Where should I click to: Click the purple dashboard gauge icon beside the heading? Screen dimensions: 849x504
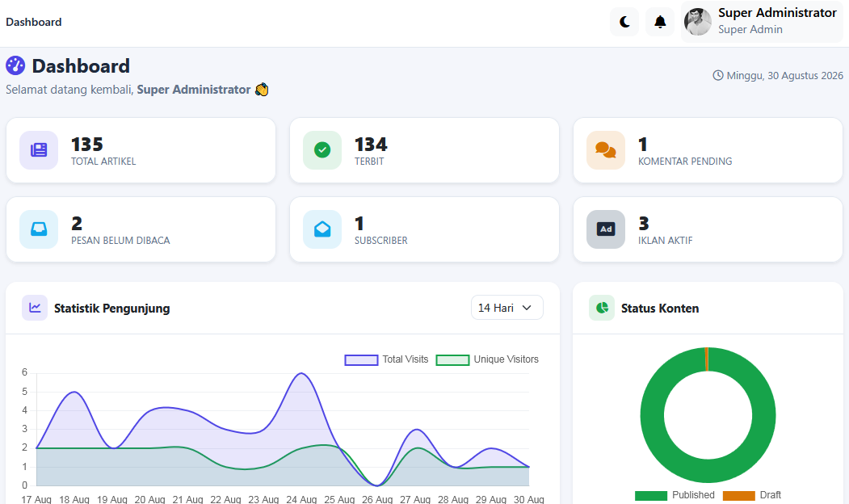(15, 65)
